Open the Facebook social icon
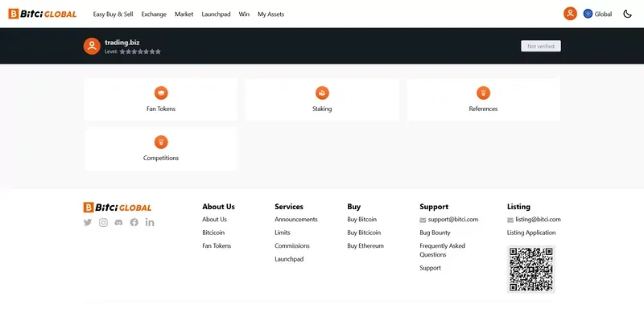The image size is (644, 313). pyautogui.click(x=134, y=222)
